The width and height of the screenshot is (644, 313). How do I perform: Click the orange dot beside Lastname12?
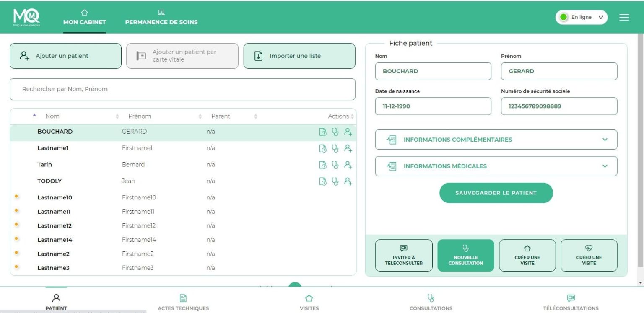[x=16, y=224]
